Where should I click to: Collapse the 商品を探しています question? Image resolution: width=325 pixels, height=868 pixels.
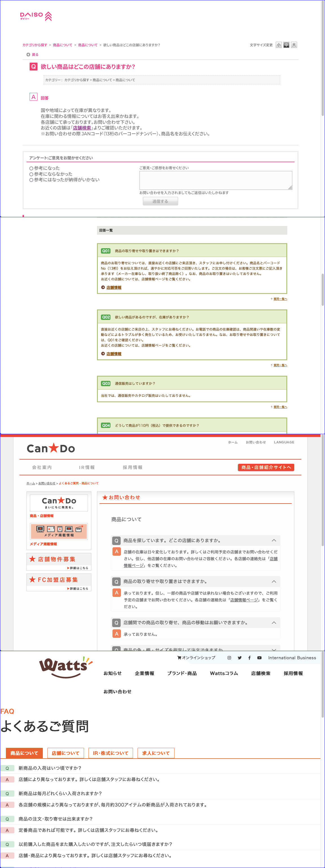273,540
